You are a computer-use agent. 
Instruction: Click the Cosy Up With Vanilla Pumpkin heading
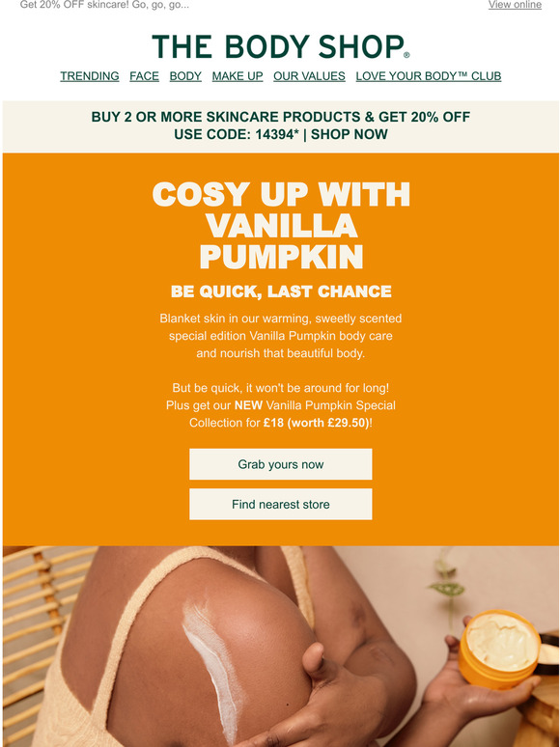(x=281, y=225)
